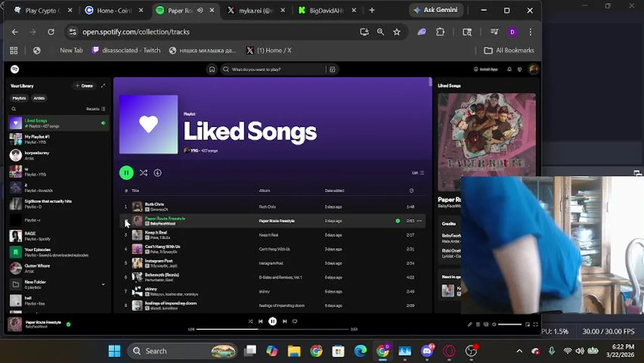This screenshot has width=644, height=363.
Task: Sort tracks by the Date added column
Action: 334,191
